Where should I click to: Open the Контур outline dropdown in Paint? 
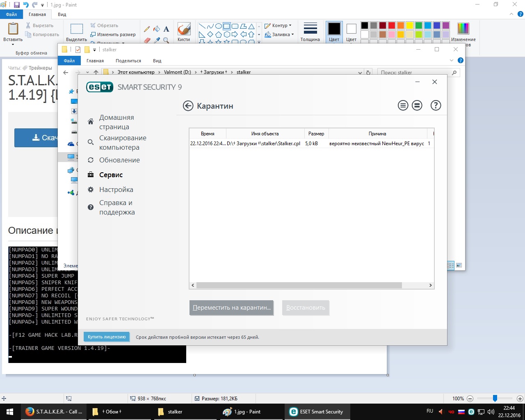click(x=278, y=25)
